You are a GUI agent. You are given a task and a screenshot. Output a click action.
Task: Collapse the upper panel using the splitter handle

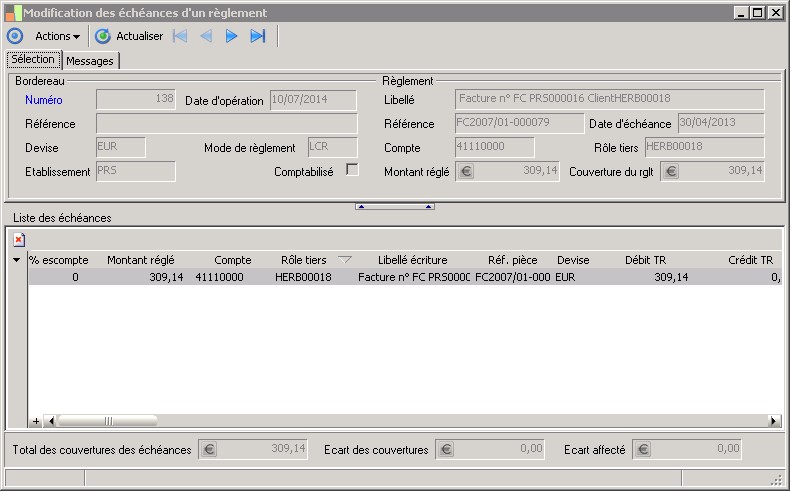(395, 206)
